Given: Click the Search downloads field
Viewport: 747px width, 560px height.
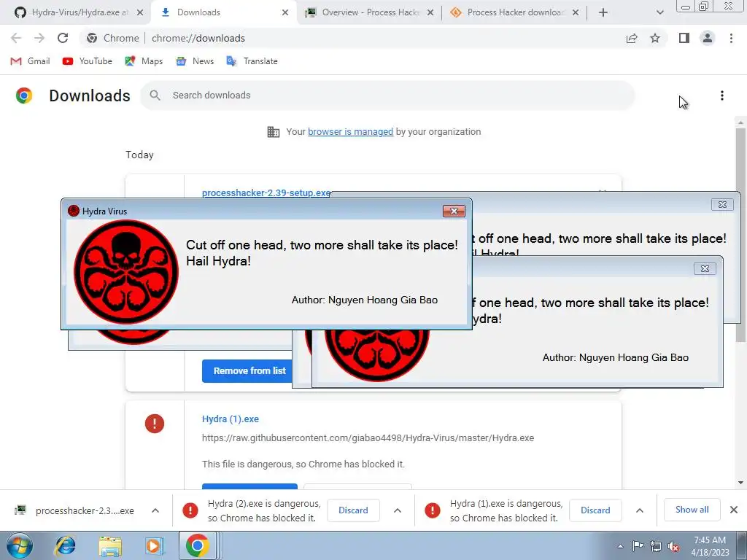Looking at the screenshot, I should pyautogui.click(x=387, y=96).
